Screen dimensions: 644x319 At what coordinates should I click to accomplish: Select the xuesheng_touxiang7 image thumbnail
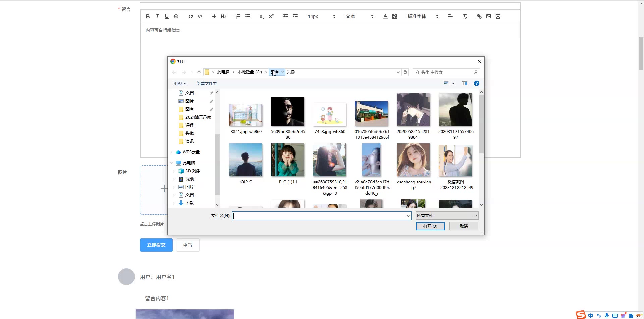click(x=413, y=161)
